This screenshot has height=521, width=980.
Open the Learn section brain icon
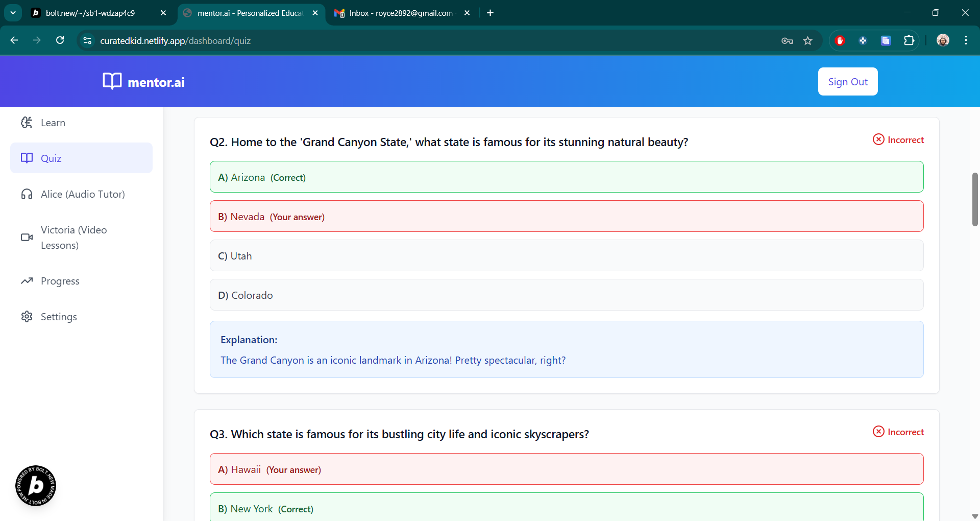pos(27,123)
